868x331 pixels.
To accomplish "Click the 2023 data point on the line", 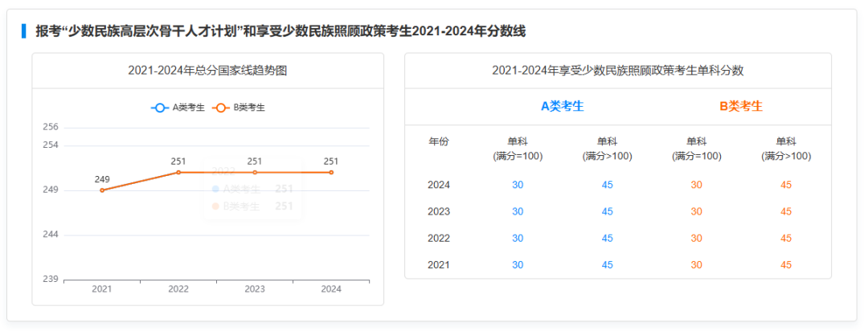I will pyautogui.click(x=255, y=172).
